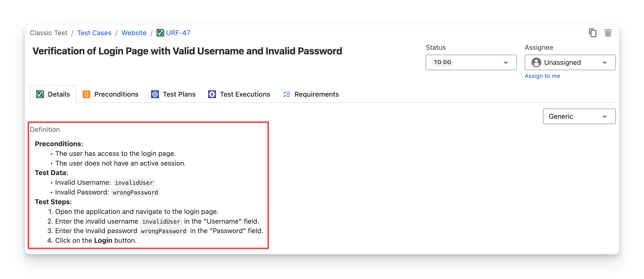Click the test case title to edit
This screenshot has height=279, width=644.
click(x=187, y=51)
